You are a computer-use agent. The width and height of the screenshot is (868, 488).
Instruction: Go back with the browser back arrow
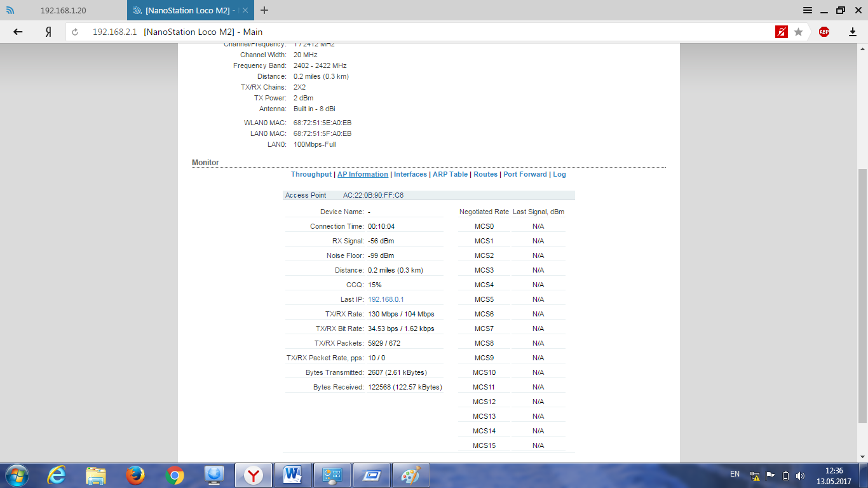pyautogui.click(x=18, y=32)
